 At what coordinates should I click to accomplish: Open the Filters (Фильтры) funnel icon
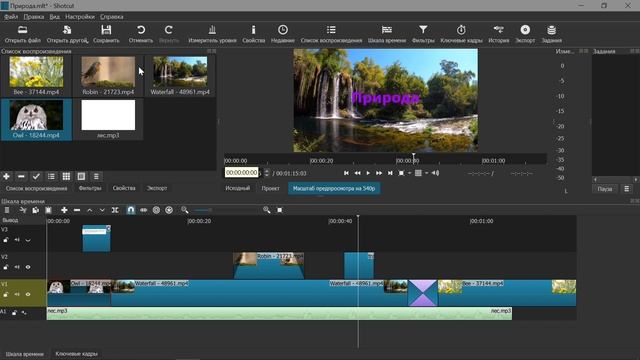coord(423,30)
